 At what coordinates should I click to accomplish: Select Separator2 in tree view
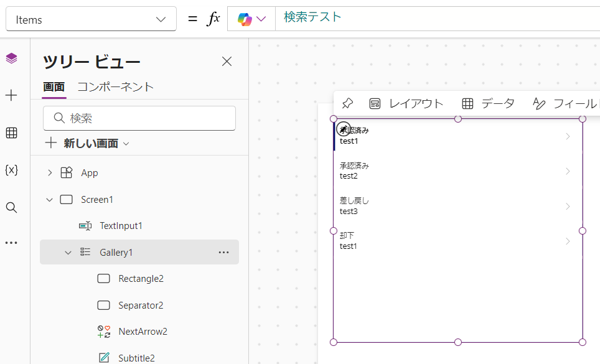point(141,306)
